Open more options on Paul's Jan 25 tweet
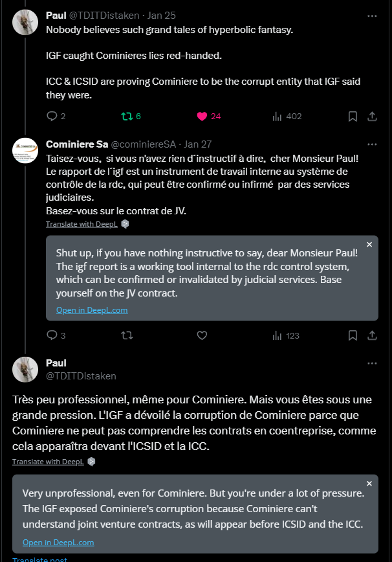The width and height of the screenshot is (392, 562). pos(372,15)
